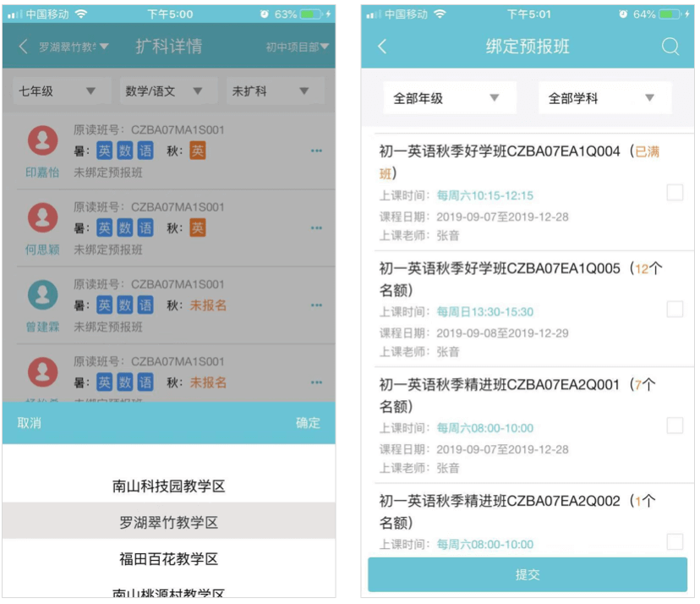Tap 取消 to dismiss the picker
Viewport: 700px width, 604px height.
(x=30, y=423)
